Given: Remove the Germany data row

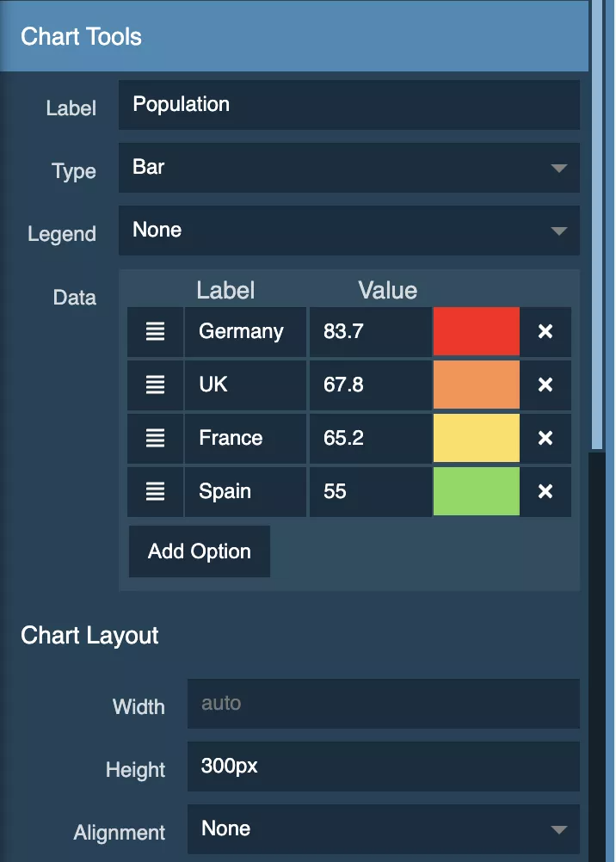Looking at the screenshot, I should pos(546,331).
